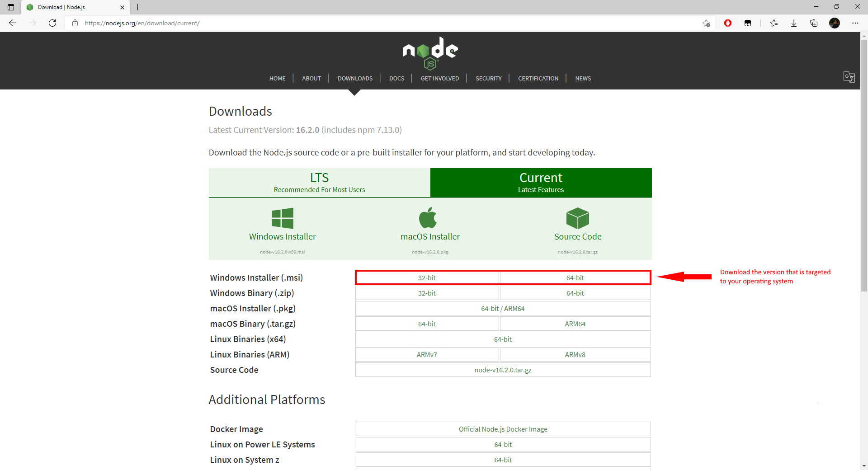Download Windows Installer (.msi) 32-bit
The height and width of the screenshot is (470, 868).
click(427, 278)
